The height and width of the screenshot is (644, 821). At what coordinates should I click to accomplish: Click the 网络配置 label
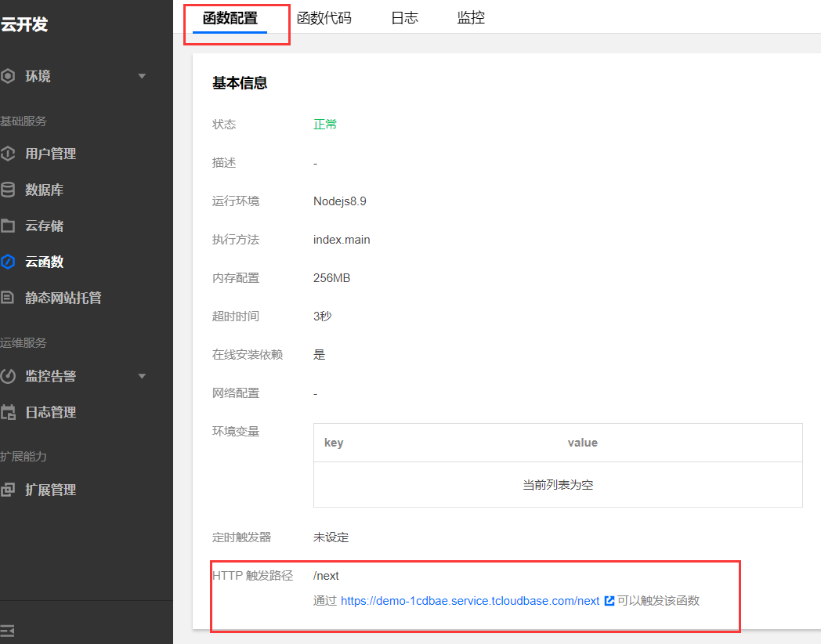[x=236, y=393]
